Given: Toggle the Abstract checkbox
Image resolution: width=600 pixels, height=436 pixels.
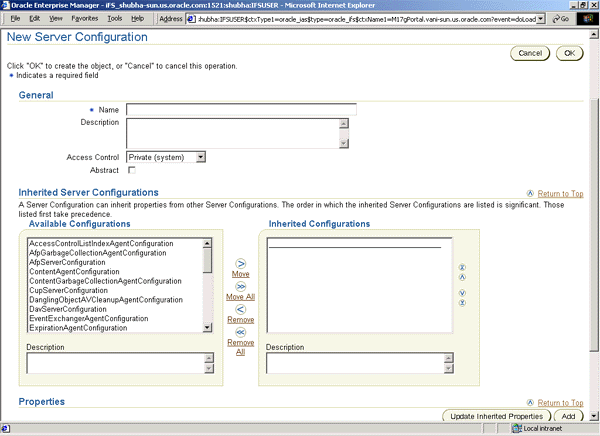Looking at the screenshot, I should (132, 170).
